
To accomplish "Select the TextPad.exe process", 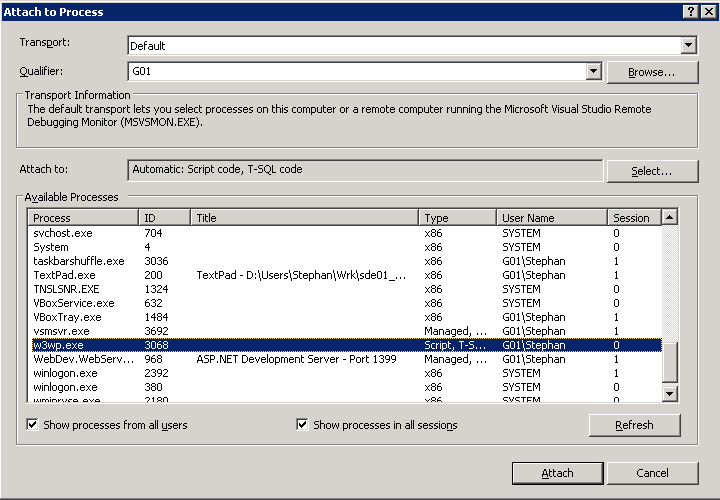I will [345, 275].
